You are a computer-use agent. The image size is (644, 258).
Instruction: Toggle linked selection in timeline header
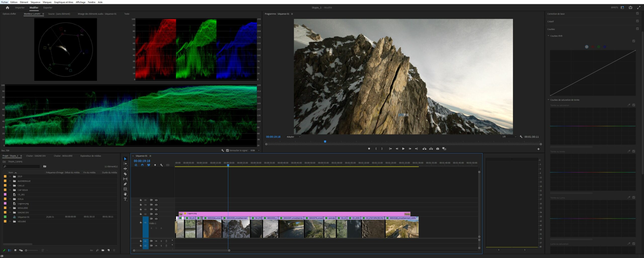[x=149, y=165]
